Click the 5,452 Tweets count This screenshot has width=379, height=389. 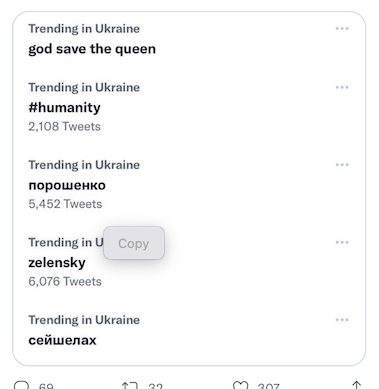point(65,204)
